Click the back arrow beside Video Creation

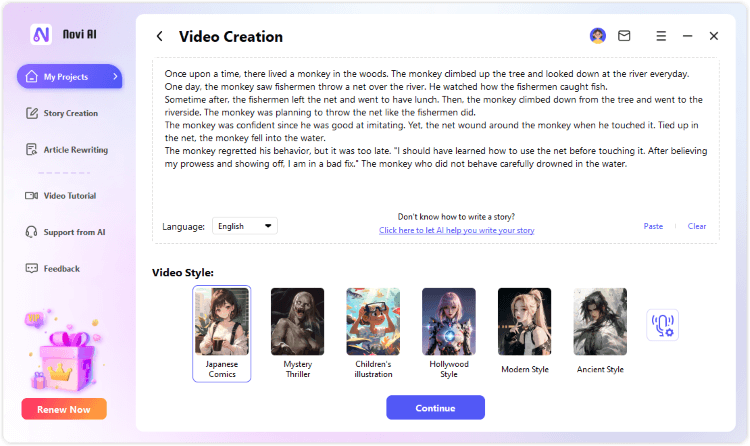pyautogui.click(x=160, y=36)
